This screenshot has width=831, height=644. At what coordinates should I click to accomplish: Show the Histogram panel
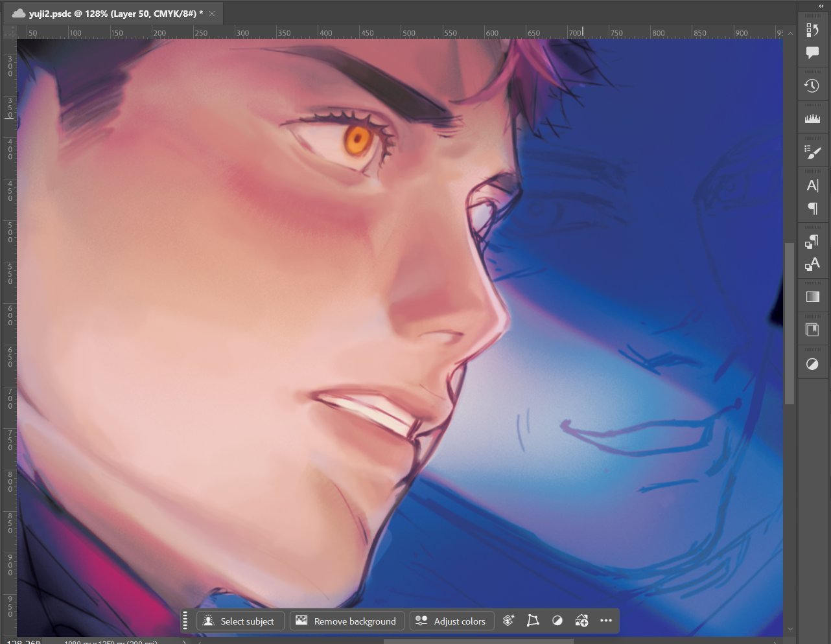pos(812,119)
